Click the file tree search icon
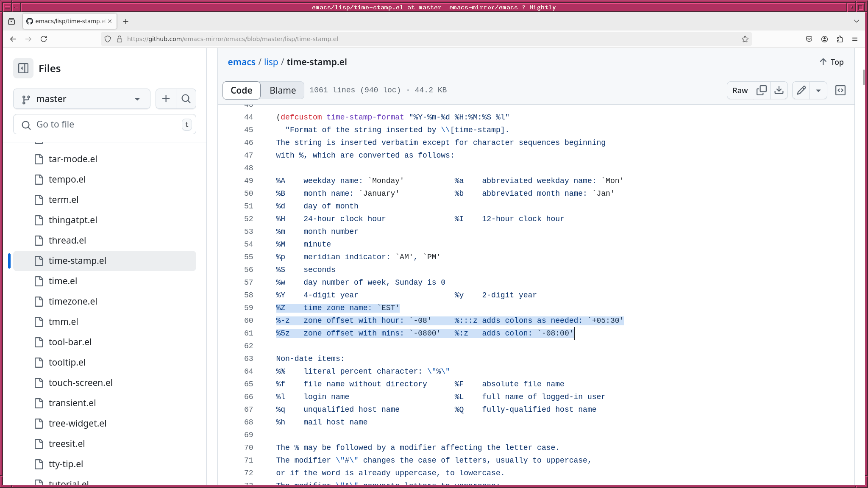Viewport: 868px width, 488px height. pyautogui.click(x=186, y=99)
